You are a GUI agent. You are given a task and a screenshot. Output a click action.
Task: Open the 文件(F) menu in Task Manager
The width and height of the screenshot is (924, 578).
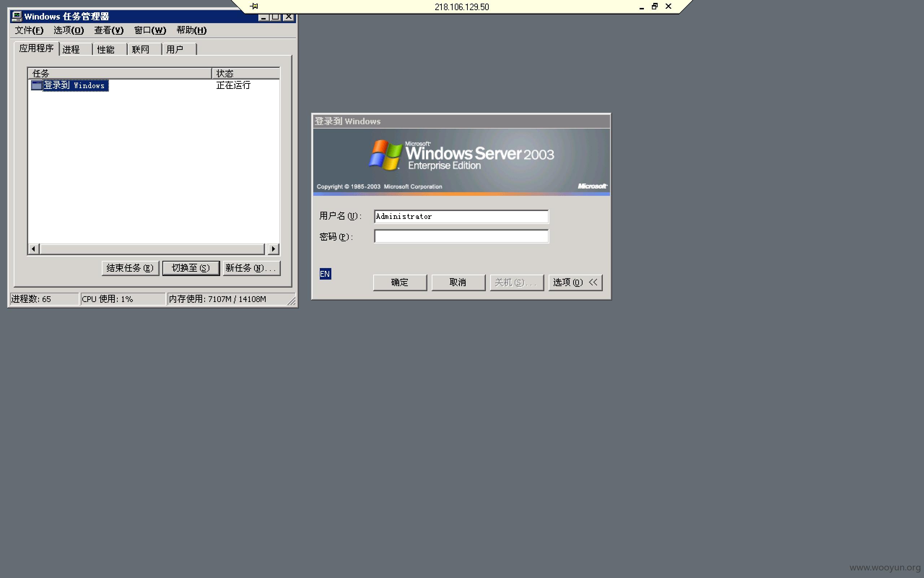click(29, 30)
